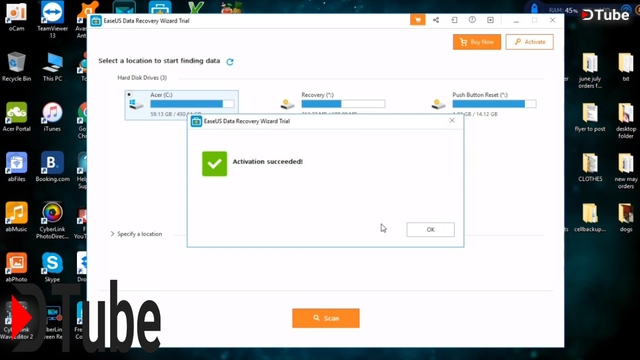The height and width of the screenshot is (360, 640).
Task: Minimize the EaseUS Data Recovery Wizard window
Action: [x=516, y=20]
